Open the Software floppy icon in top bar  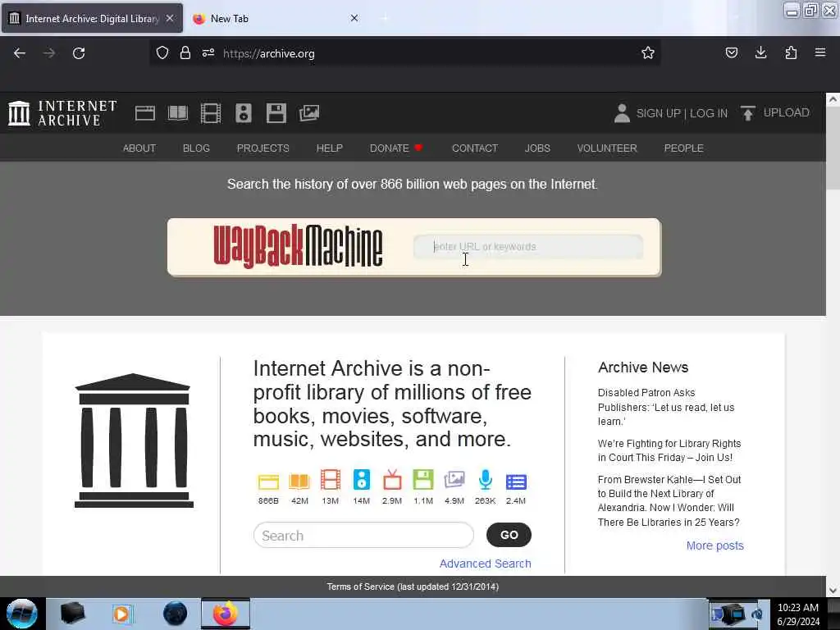pyautogui.click(x=276, y=113)
